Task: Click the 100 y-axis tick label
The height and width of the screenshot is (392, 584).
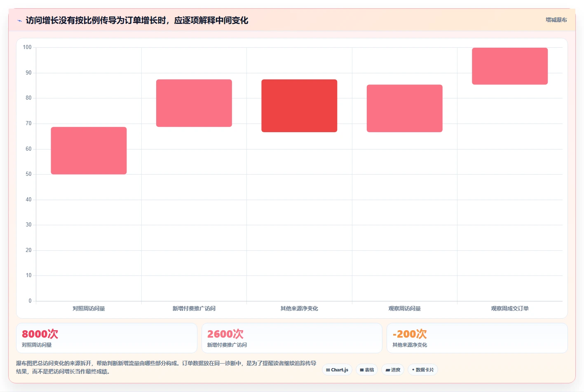Action: pyautogui.click(x=27, y=47)
